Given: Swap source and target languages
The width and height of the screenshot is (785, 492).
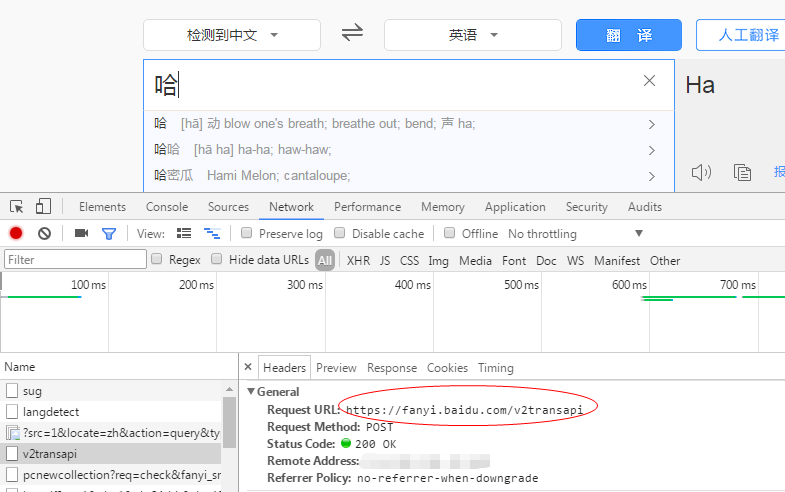Looking at the screenshot, I should tap(352, 34).
